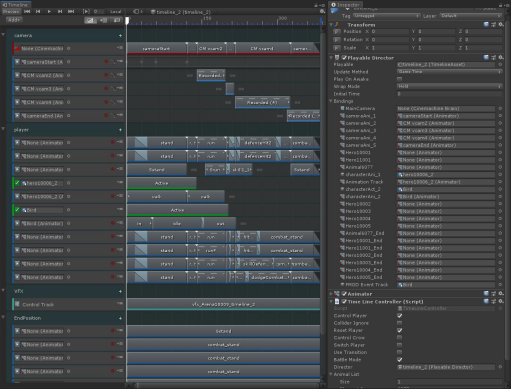The image size is (512, 389).
Task: Select the Inspector tab
Action: 346,5
